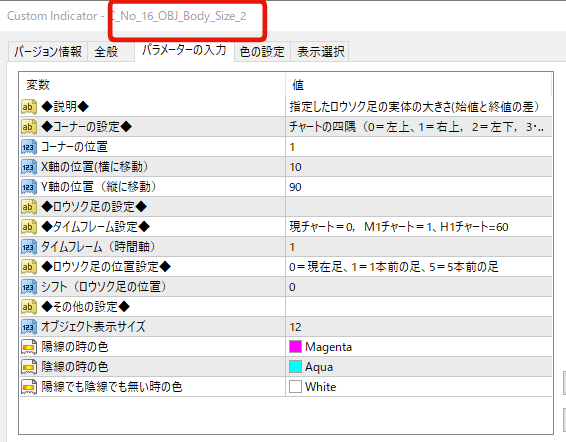The width and height of the screenshot is (566, 442).
Task: Edit the コーナーの位置 value field
Action: [419, 147]
